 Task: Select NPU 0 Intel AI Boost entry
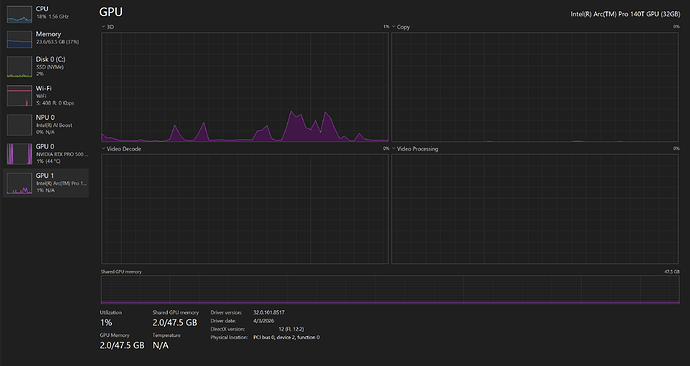click(46, 124)
